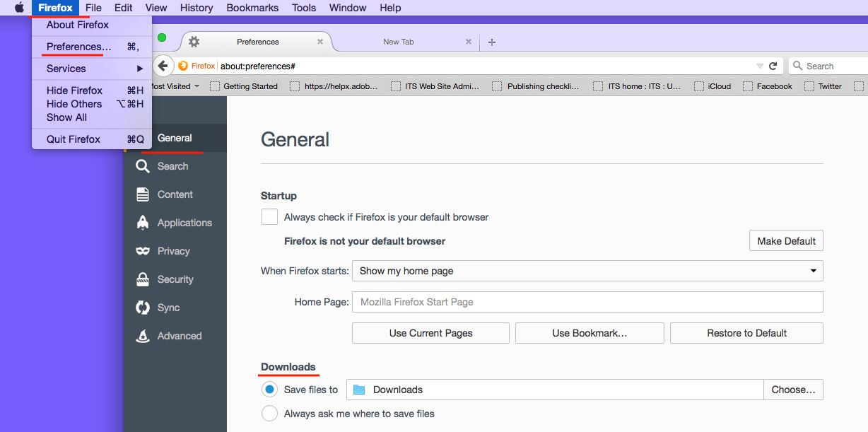This screenshot has width=868, height=432.
Task: Open the Edit menu
Action: pyautogui.click(x=124, y=8)
